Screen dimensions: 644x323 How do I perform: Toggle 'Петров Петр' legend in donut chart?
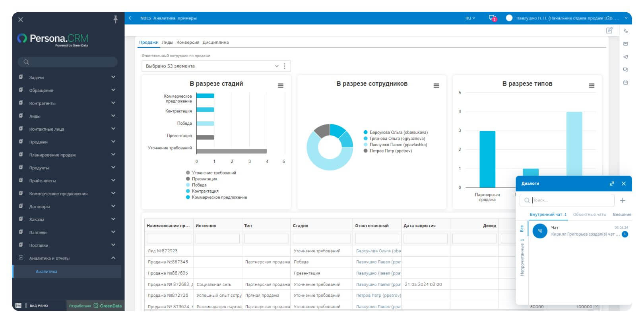(x=388, y=151)
